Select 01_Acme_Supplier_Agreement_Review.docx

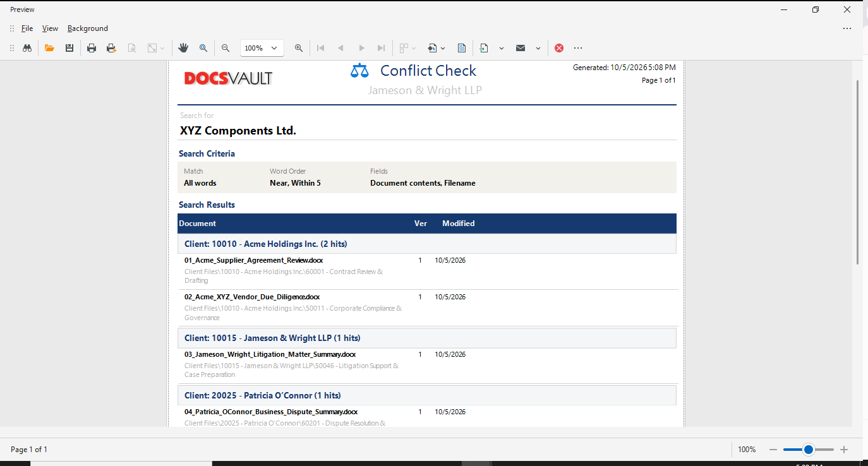pos(254,260)
